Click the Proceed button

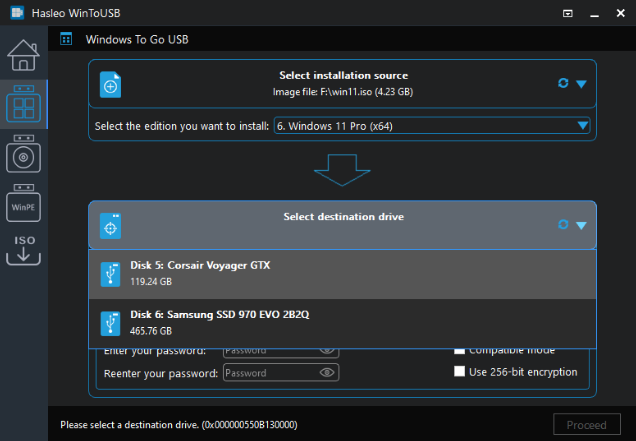[x=586, y=425]
